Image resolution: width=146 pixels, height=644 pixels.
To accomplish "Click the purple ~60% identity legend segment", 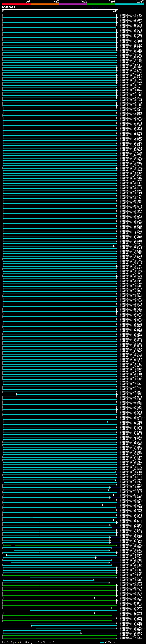I will pyautogui.click(x=73, y=4).
